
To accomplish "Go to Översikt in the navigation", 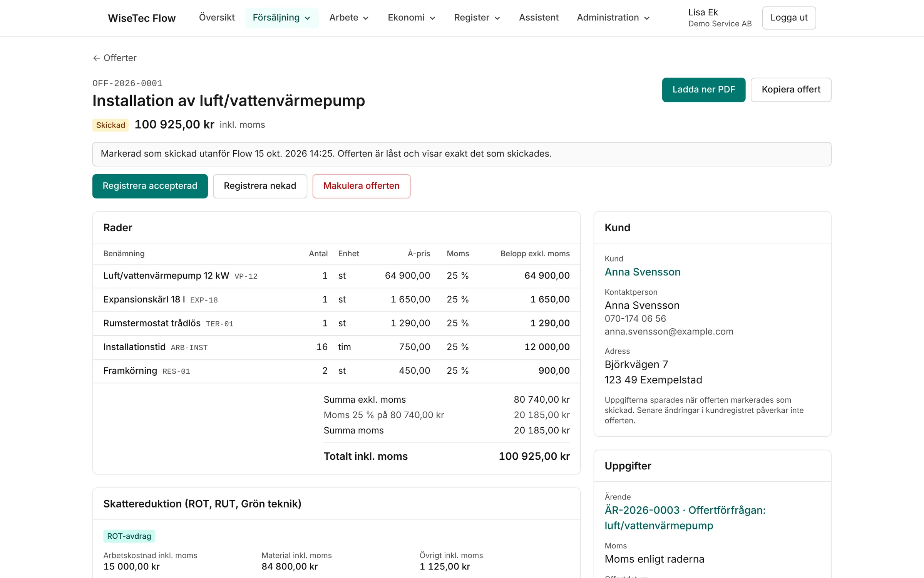I will click(x=217, y=18).
